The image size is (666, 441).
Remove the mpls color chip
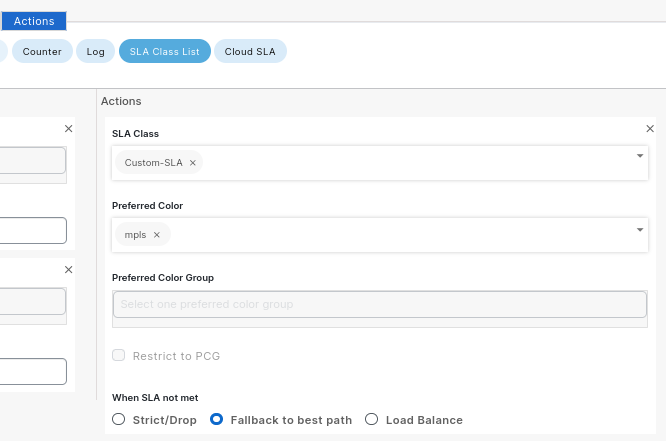point(157,235)
